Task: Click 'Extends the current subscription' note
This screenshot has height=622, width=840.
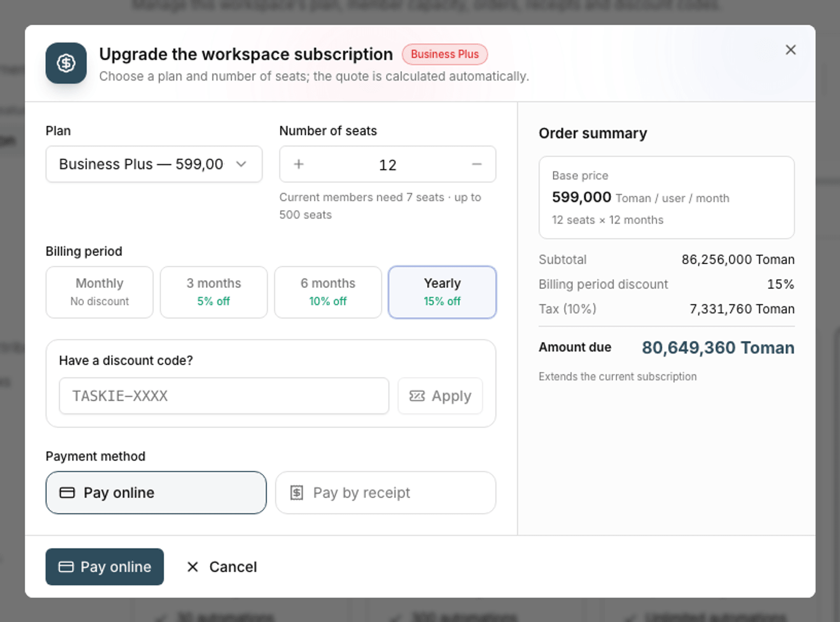Action: (617, 377)
